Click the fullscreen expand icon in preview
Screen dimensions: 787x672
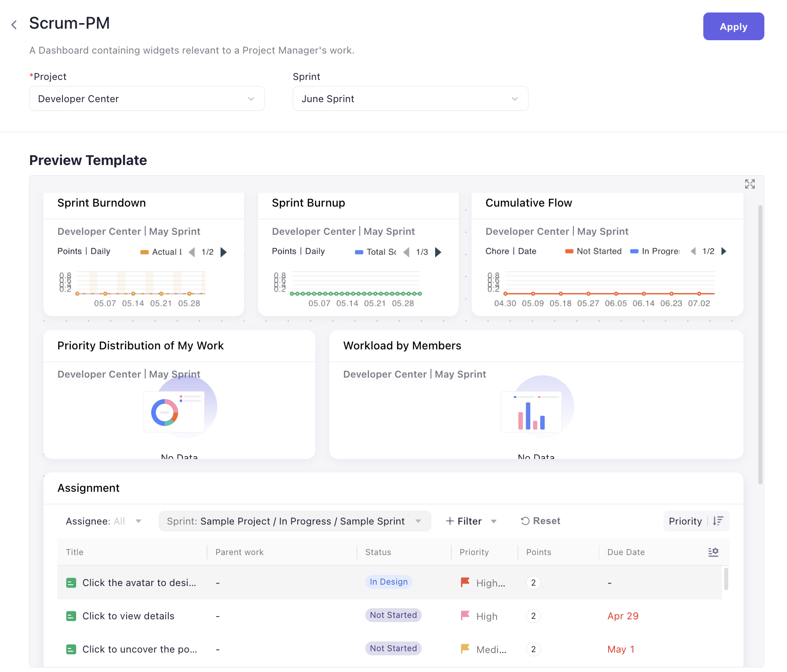pyautogui.click(x=750, y=184)
